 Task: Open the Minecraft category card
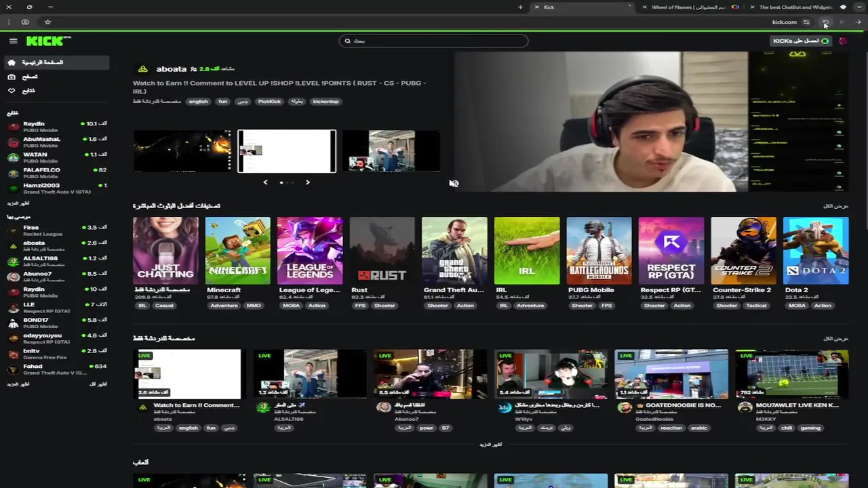coord(237,250)
